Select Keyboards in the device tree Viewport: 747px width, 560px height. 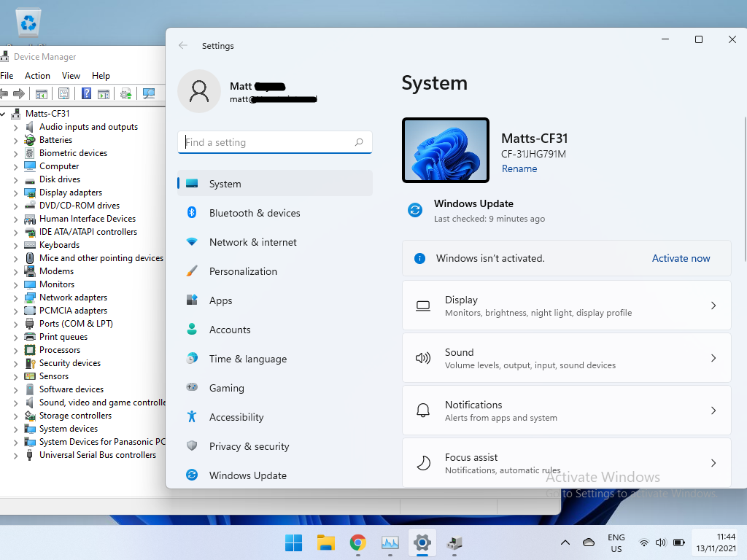[60, 245]
